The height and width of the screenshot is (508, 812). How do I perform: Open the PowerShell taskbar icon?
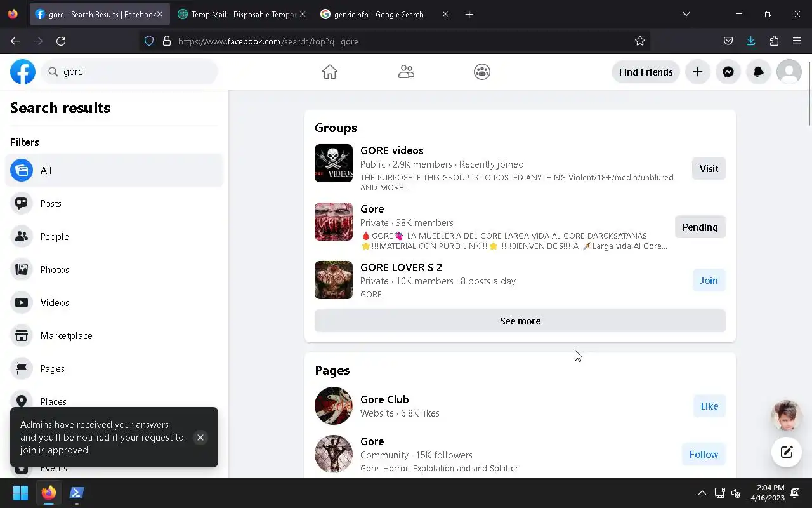[77, 493]
